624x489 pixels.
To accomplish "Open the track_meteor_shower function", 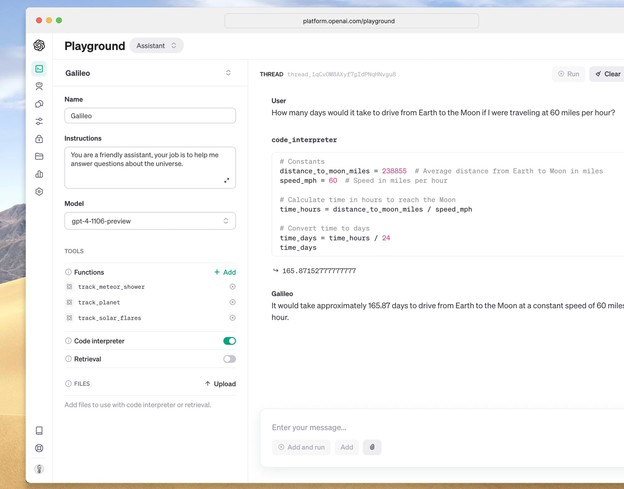I will 111,286.
